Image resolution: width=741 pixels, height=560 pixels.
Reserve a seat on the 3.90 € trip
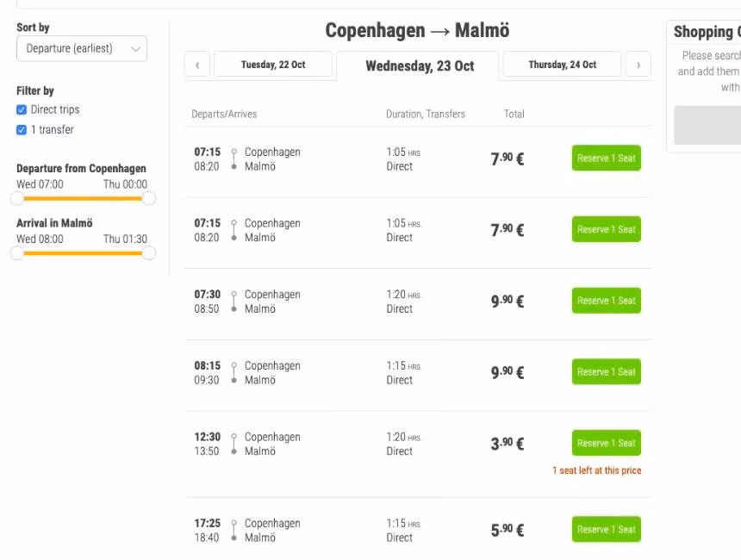tap(606, 443)
